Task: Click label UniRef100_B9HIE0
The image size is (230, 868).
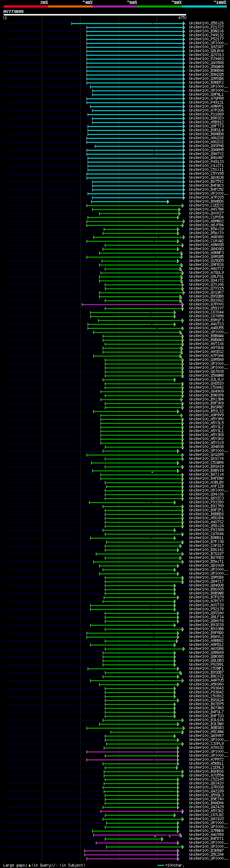Action: 206,118
